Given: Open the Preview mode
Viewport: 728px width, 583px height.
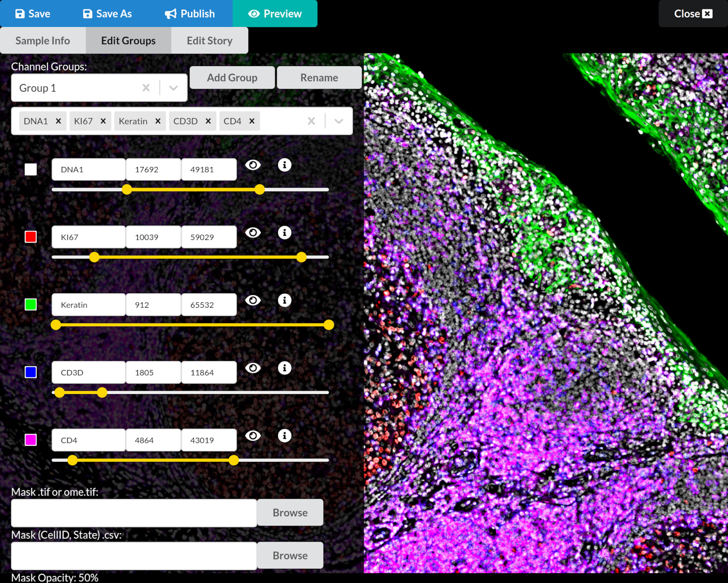Looking at the screenshot, I should (275, 14).
